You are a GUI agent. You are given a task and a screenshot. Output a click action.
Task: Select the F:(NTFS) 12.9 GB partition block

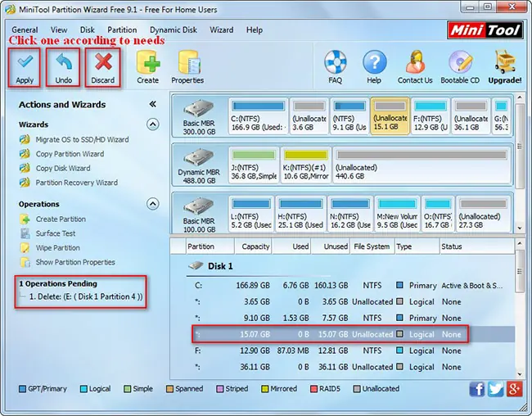pyautogui.click(x=431, y=116)
